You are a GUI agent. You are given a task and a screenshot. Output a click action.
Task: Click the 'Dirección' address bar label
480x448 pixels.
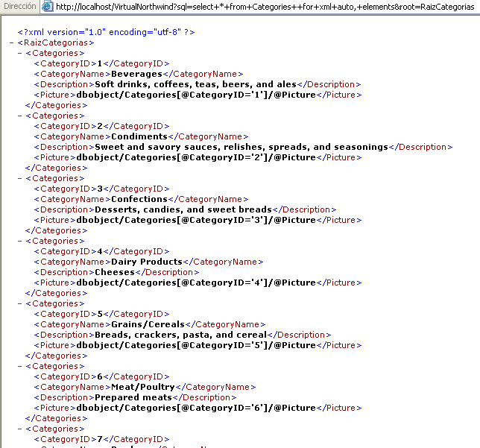point(20,6)
